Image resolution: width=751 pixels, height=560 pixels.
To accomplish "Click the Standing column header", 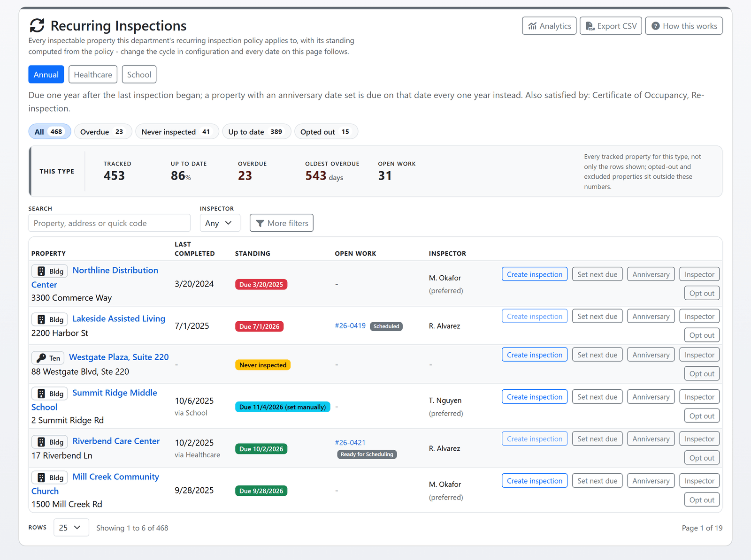I will tap(253, 253).
